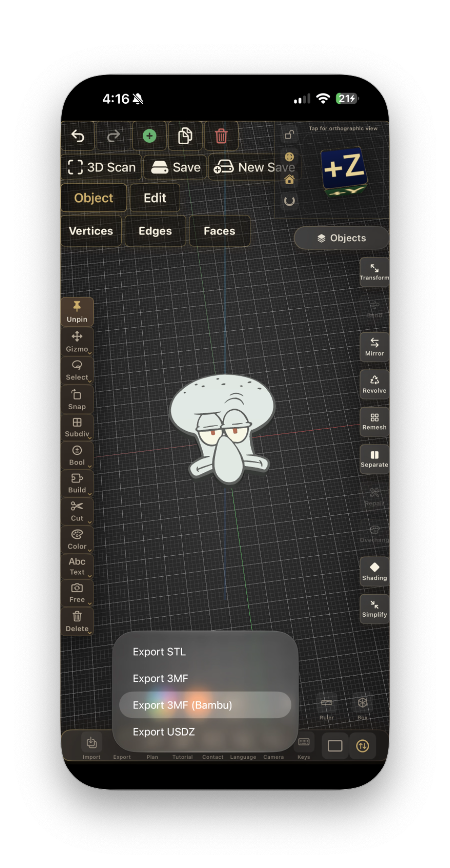Switch to Object mode tab
450x868 pixels.
point(94,198)
